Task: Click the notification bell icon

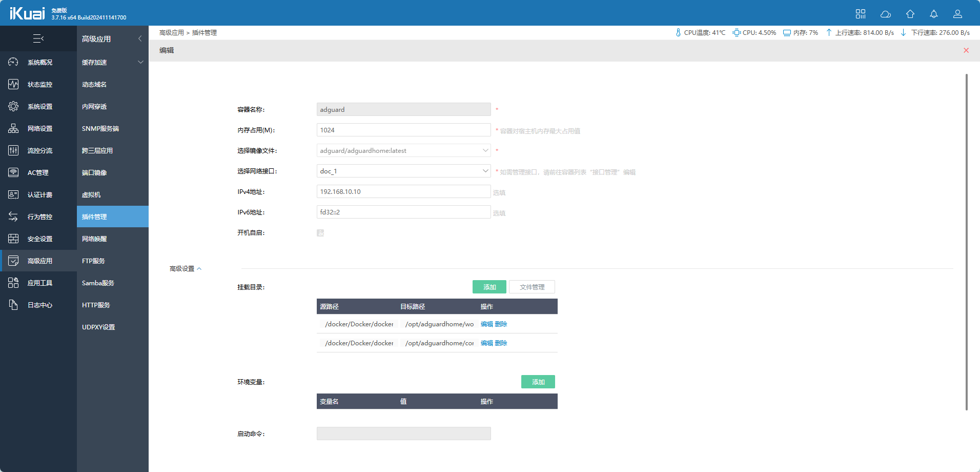Action: tap(934, 14)
